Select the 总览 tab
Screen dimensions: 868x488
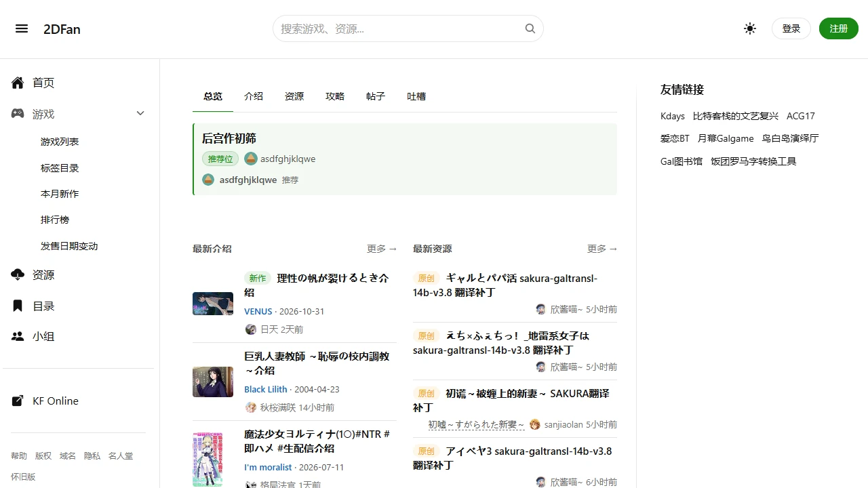213,96
